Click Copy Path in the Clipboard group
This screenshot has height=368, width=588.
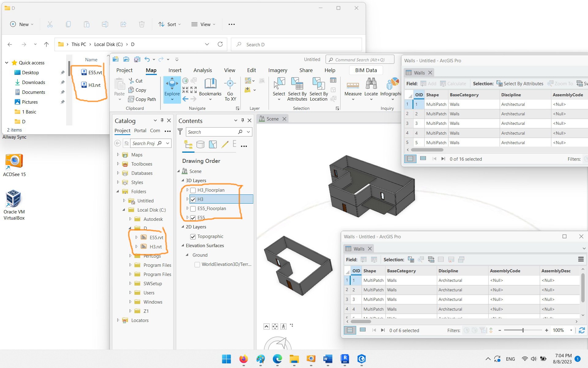[x=142, y=99]
